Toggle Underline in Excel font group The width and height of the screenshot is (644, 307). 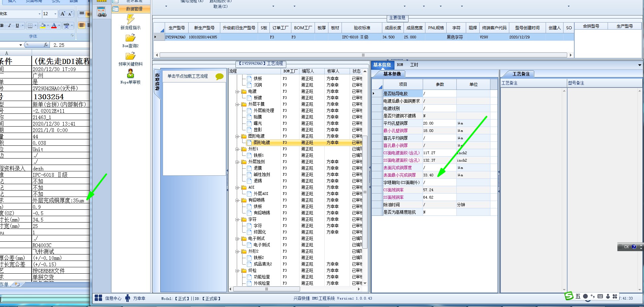point(17,26)
